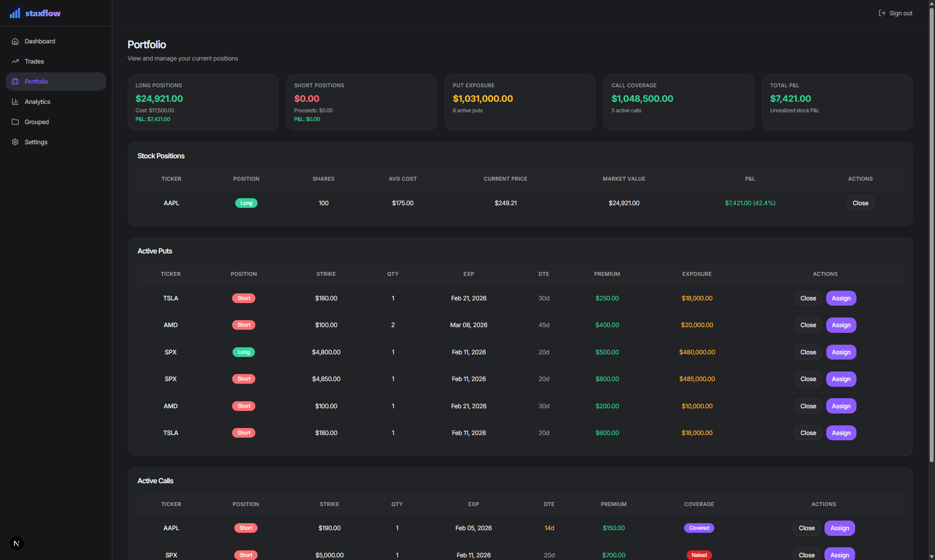Open the Dashboard page from the sidebar icon
The height and width of the screenshot is (560, 935).
(15, 41)
